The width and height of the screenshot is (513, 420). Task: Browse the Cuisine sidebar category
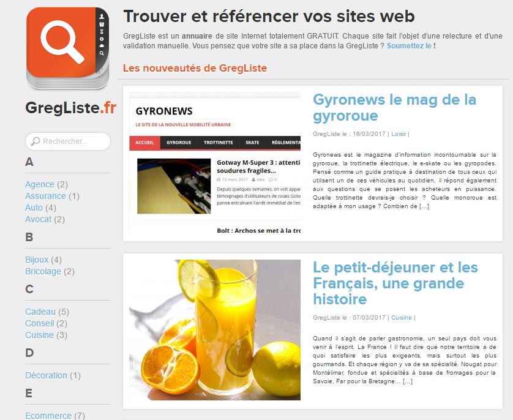[x=40, y=335]
